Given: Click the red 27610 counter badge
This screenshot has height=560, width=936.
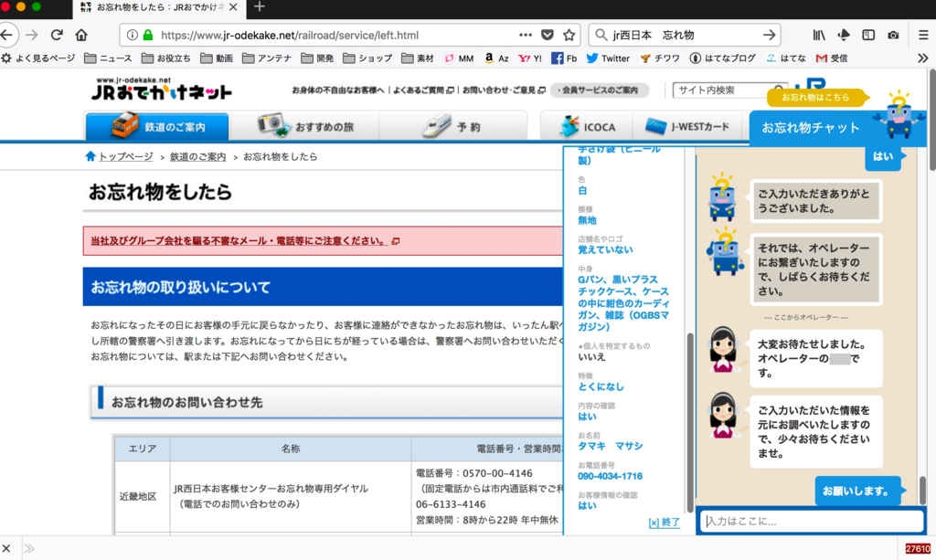Looking at the screenshot, I should coord(918,549).
